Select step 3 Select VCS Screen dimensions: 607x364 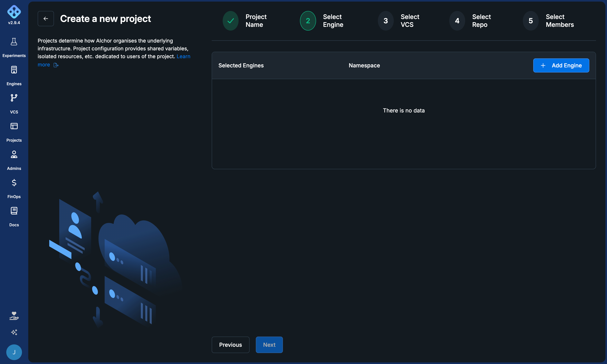point(398,21)
